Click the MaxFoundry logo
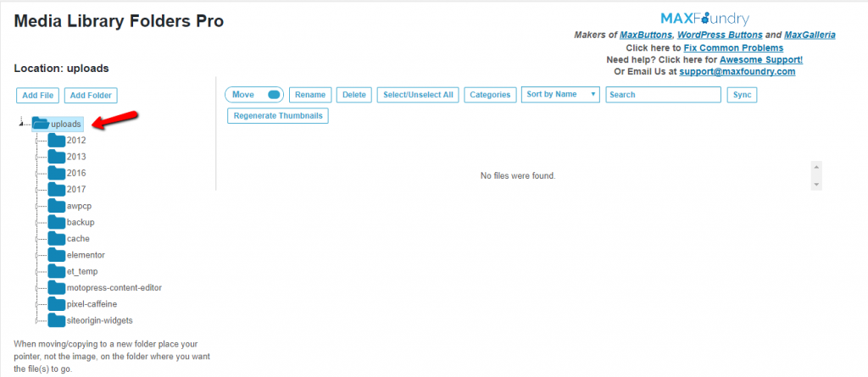This screenshot has width=868, height=377. (x=704, y=19)
